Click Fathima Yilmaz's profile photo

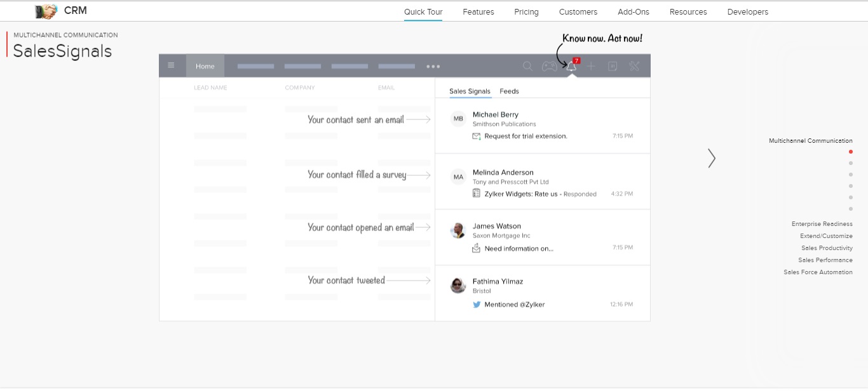click(x=458, y=286)
